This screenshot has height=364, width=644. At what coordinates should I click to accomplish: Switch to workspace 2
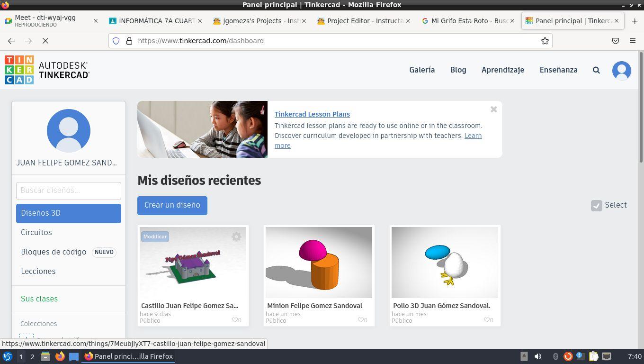[33, 356]
